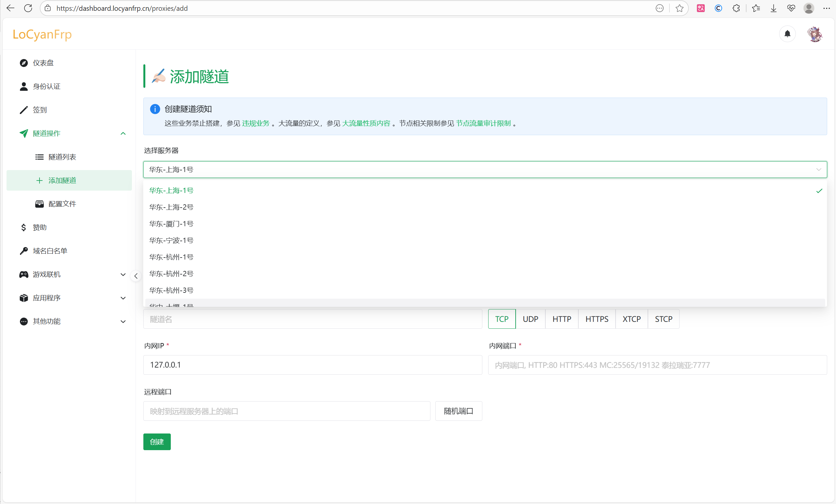Open the 违规业务 link
Image resolution: width=836 pixels, height=504 pixels.
coord(255,123)
